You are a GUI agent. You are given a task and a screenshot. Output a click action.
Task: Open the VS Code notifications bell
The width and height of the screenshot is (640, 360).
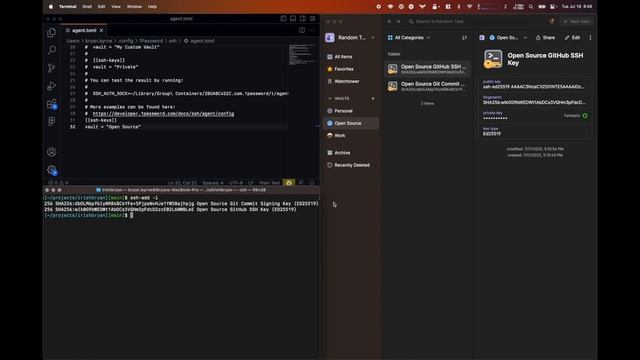click(312, 183)
